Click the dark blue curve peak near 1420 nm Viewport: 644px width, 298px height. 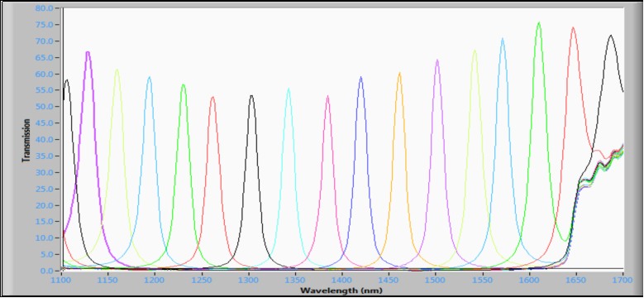360,78
